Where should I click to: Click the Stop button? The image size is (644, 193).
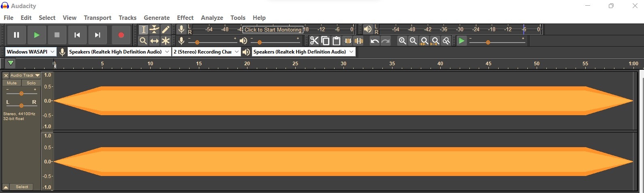click(57, 35)
